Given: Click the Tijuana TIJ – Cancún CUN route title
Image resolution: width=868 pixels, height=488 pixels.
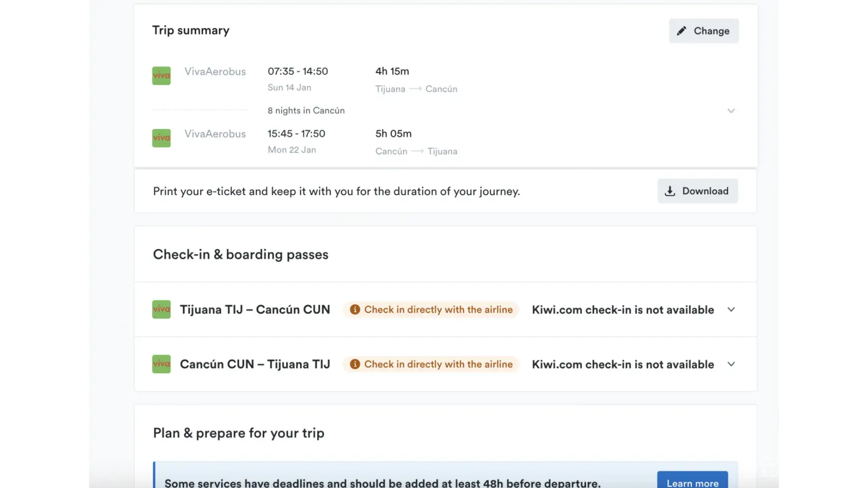Looking at the screenshot, I should (255, 309).
